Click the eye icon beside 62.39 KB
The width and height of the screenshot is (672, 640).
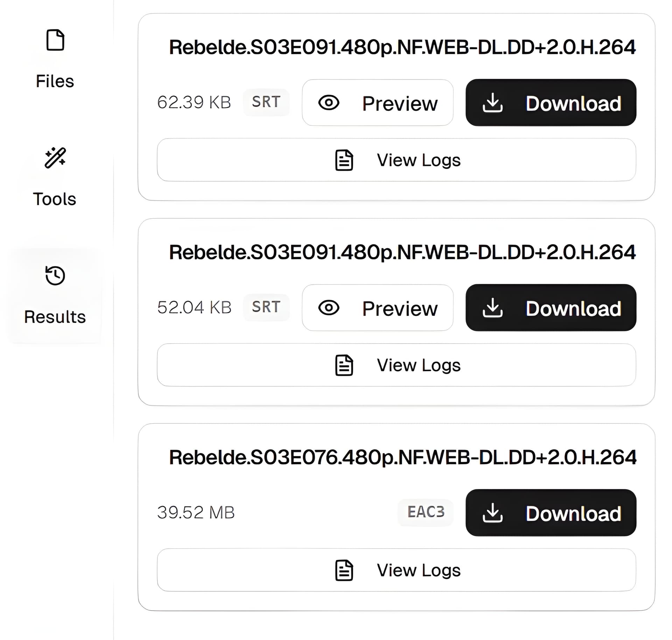pos(329,103)
